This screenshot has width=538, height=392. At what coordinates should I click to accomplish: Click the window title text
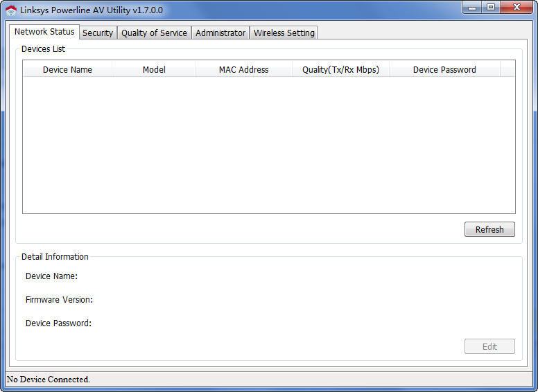[92, 10]
